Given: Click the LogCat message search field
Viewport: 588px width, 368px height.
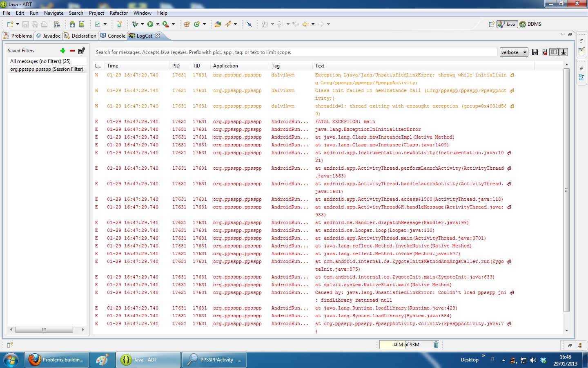Looking at the screenshot, I should point(296,52).
